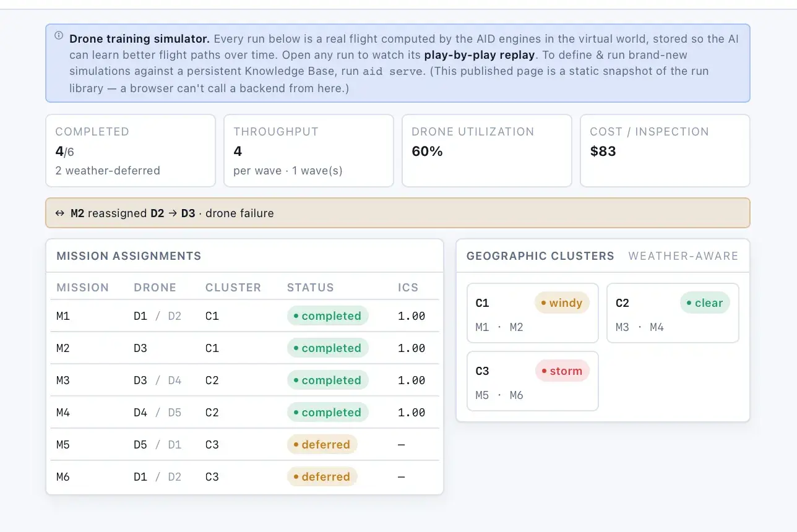797x532 pixels.
Task: Open the Throughput stat card
Action: pyautogui.click(x=309, y=150)
